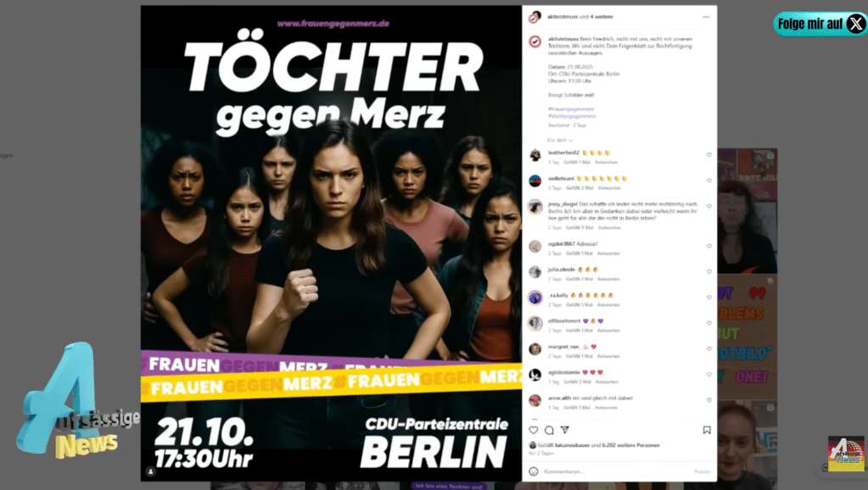This screenshot has height=490, width=868.
Task: Click the X logo in the Folge mir auf banner
Action: 856,24
